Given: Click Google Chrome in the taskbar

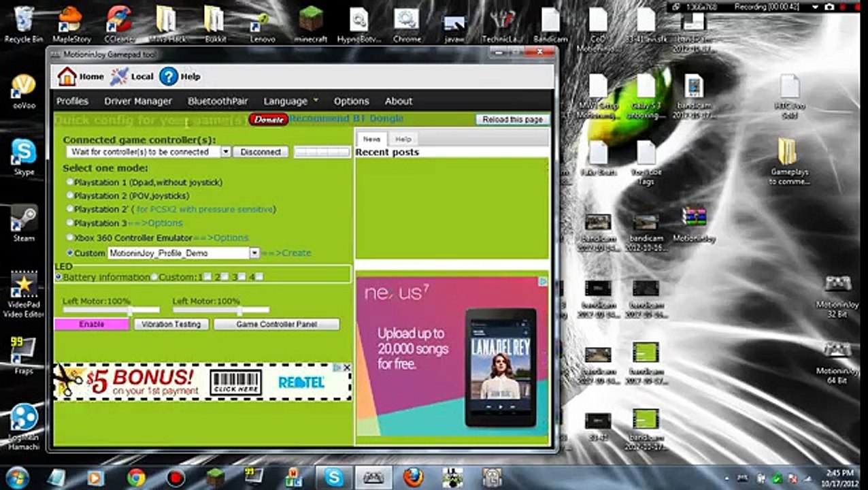Looking at the screenshot, I should pos(136,478).
